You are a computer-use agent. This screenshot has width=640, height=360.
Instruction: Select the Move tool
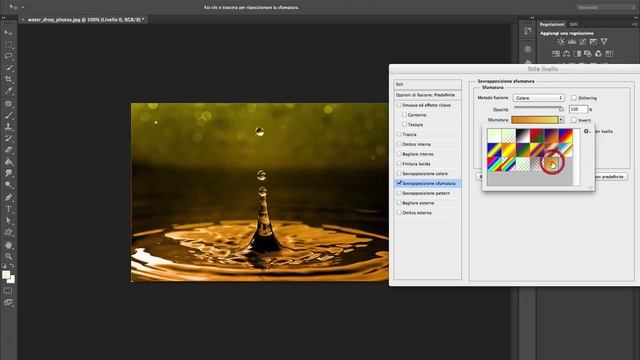pos(9,33)
